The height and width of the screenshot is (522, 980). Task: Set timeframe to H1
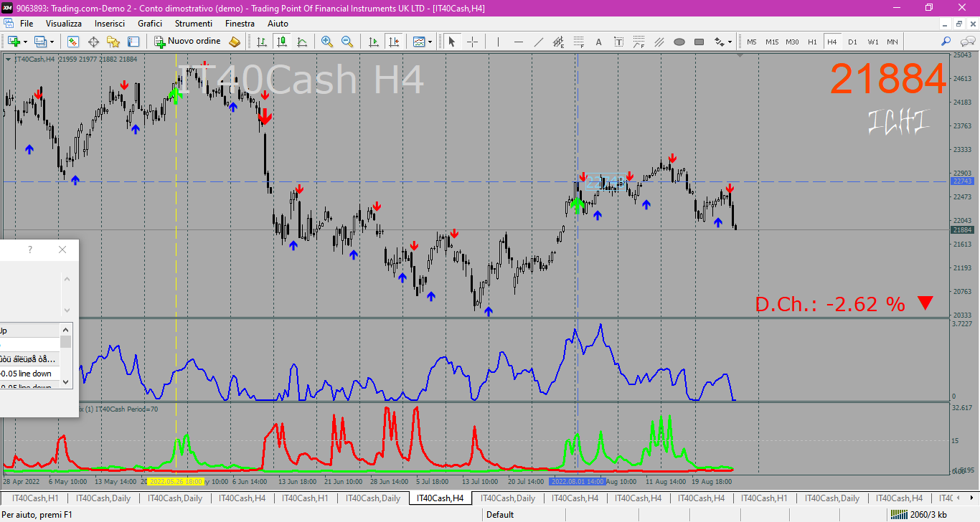coord(812,42)
